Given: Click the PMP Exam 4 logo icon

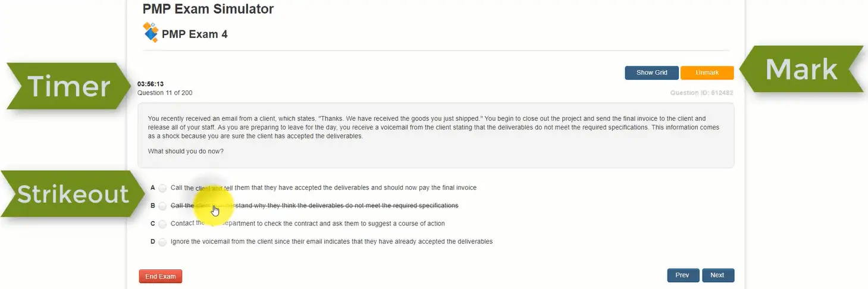Looking at the screenshot, I should click(151, 32).
